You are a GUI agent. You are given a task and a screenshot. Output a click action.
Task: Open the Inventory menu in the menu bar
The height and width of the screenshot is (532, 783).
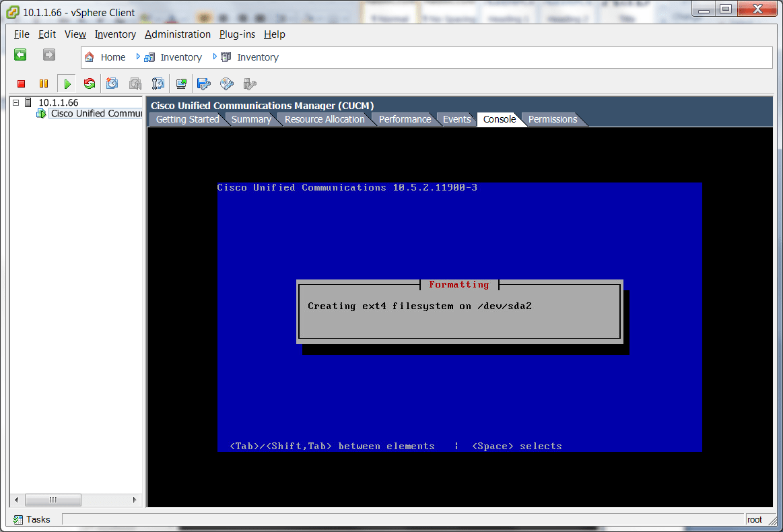(115, 34)
